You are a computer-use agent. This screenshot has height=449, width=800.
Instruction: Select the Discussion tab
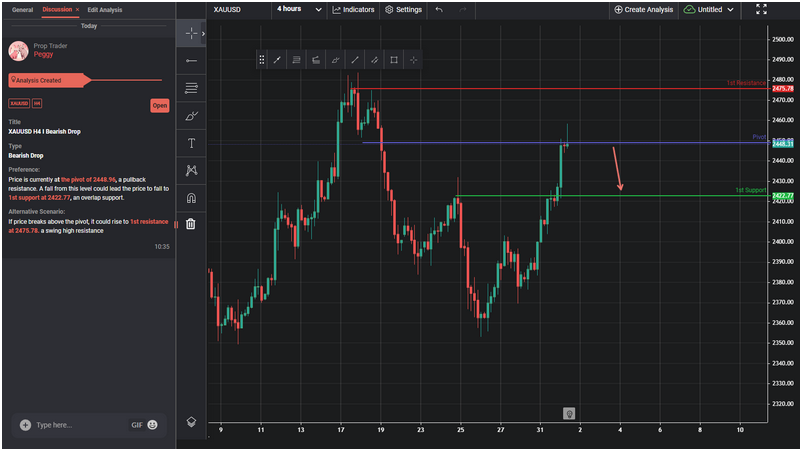[x=57, y=10]
